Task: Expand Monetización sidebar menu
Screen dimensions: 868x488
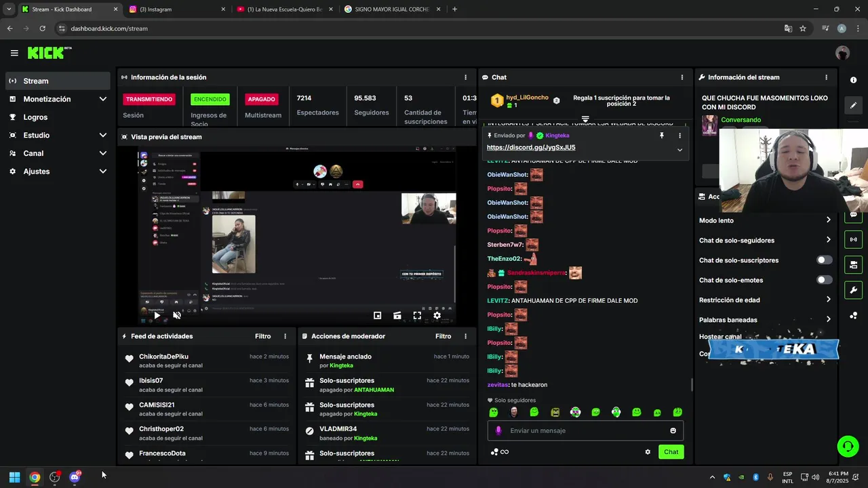Action: 58,99
